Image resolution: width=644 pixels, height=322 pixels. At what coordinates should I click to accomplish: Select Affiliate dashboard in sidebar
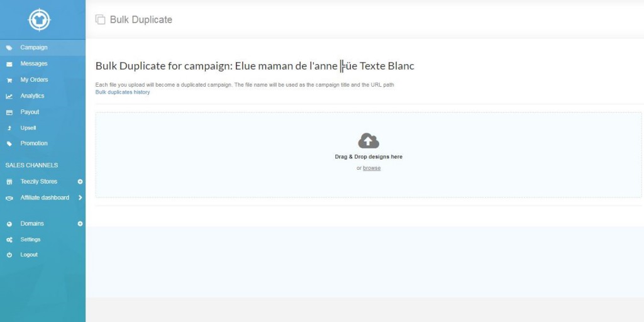(45, 197)
